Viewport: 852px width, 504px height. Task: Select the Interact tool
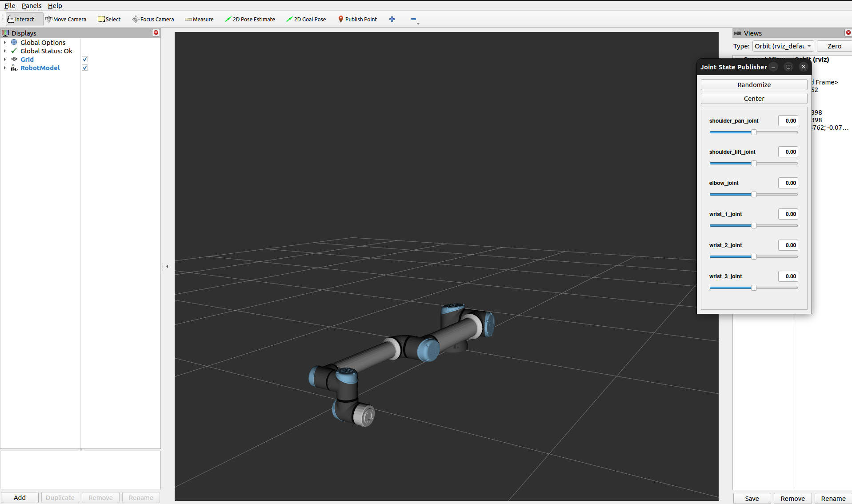(x=21, y=19)
